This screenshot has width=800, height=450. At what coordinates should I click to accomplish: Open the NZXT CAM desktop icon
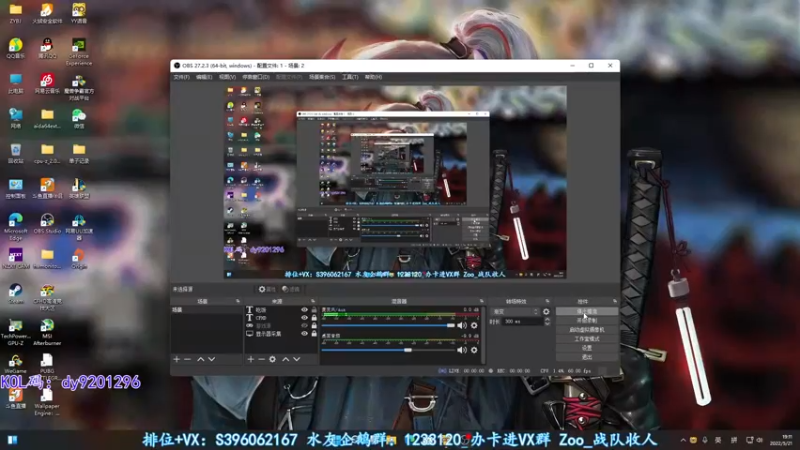tap(15, 258)
